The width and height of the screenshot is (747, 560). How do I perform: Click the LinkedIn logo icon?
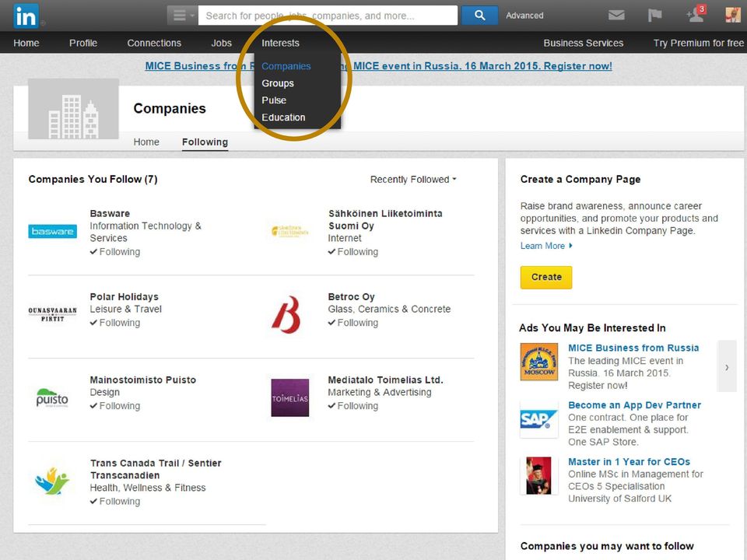click(x=26, y=16)
